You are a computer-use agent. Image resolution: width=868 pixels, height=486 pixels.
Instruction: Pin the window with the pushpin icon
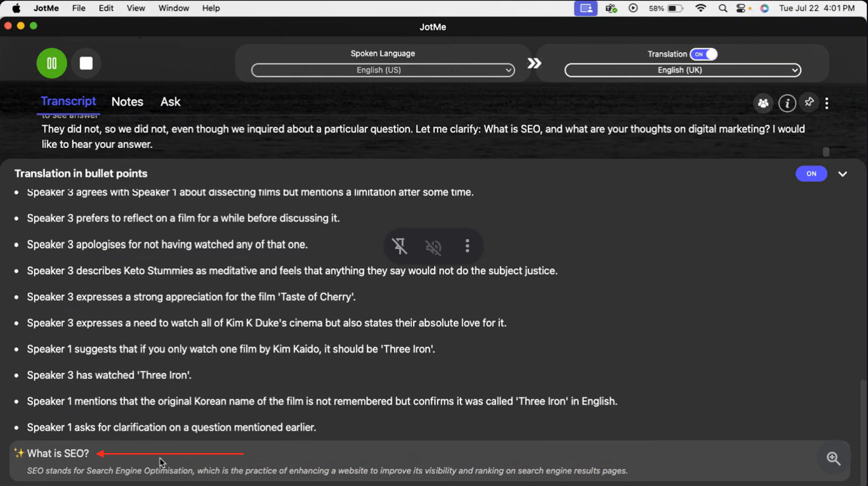point(809,102)
